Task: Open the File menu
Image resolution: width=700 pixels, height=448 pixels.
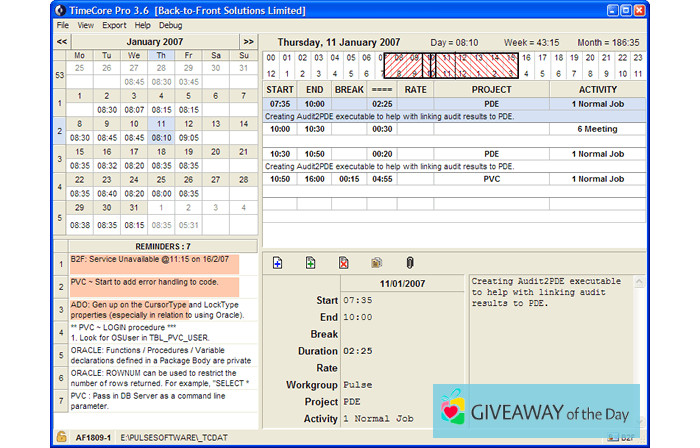Action: click(63, 24)
